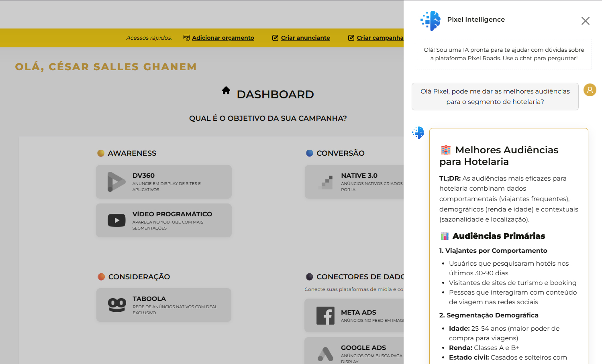Click the AWARENESS section heading

coord(132,153)
